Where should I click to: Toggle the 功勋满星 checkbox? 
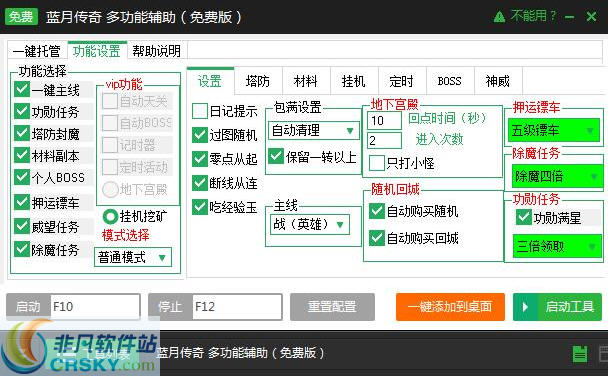coord(524,217)
